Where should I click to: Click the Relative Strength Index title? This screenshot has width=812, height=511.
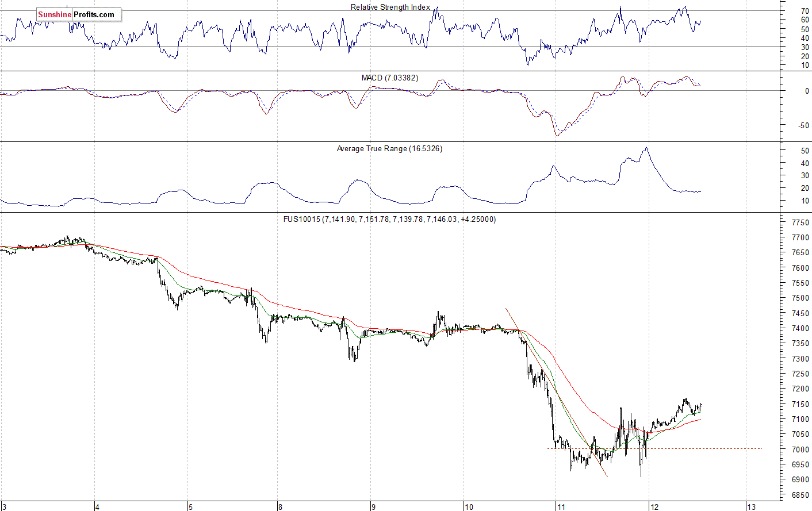click(390, 7)
